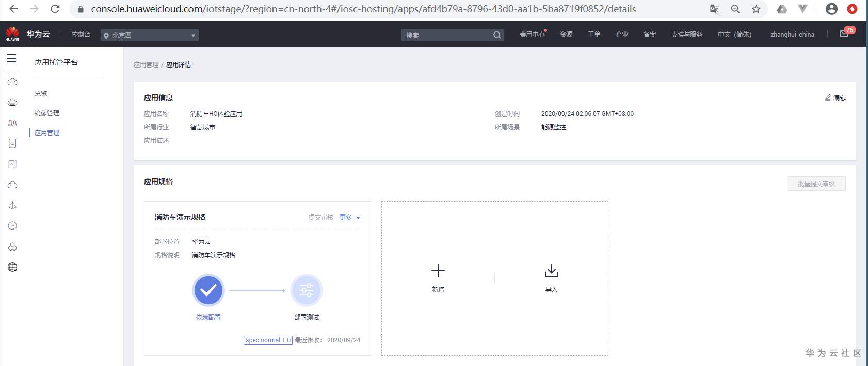Click 消防车演示规格 card title
Image resolution: width=868 pixels, height=366 pixels.
(180, 217)
